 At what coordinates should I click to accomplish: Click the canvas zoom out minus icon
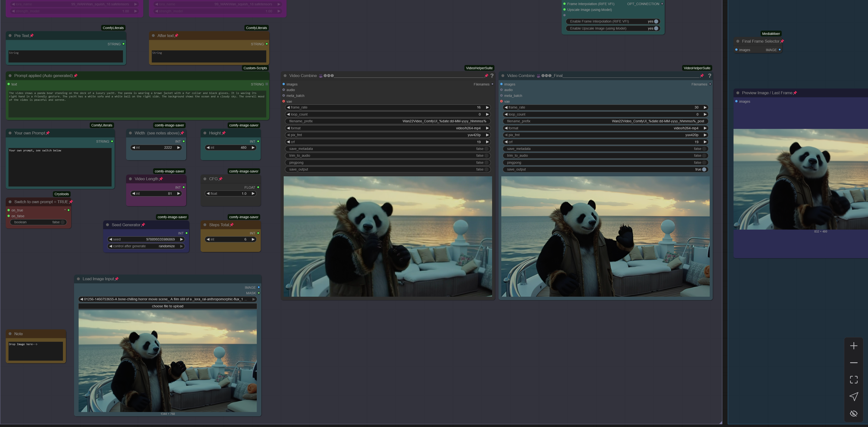click(853, 363)
